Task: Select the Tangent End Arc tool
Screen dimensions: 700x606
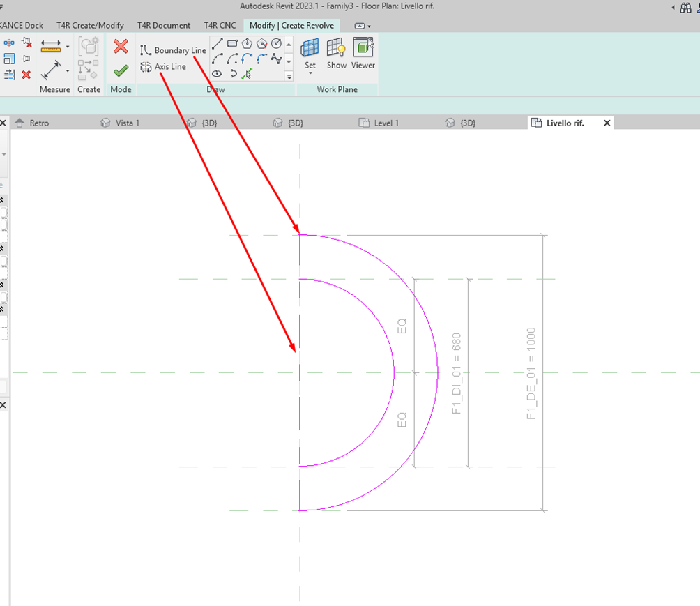Action: point(247,59)
